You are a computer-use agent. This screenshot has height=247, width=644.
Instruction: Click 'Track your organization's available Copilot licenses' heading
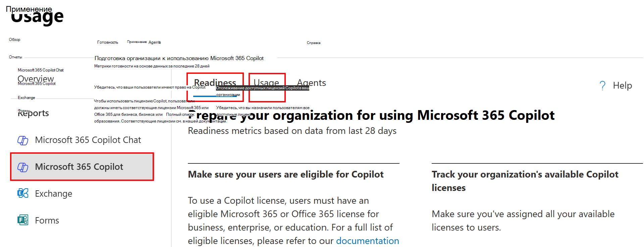click(x=525, y=181)
